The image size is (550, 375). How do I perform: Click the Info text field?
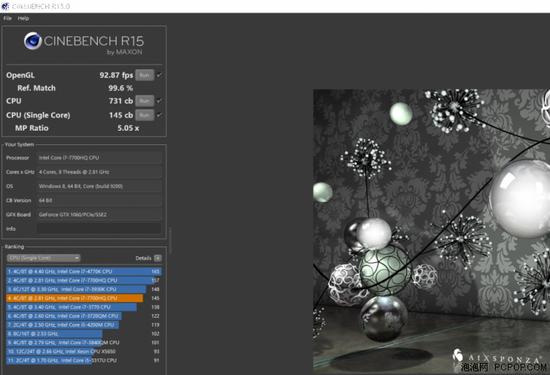click(x=99, y=229)
